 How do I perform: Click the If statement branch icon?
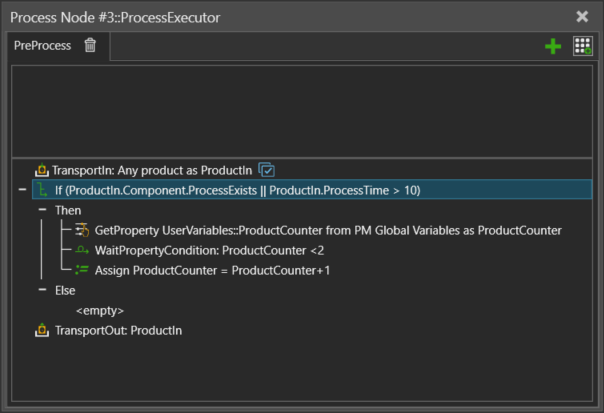[41, 190]
